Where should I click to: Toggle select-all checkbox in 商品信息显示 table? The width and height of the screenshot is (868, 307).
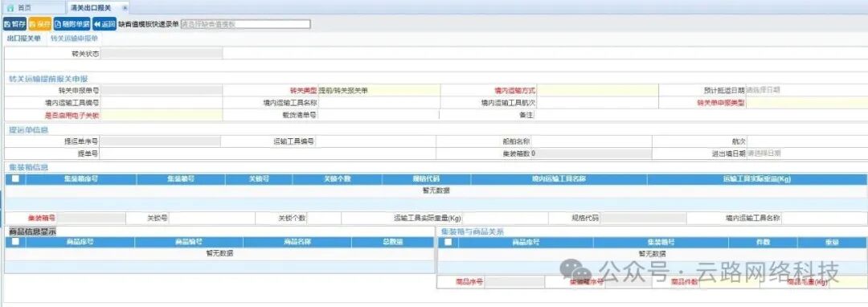[15, 242]
